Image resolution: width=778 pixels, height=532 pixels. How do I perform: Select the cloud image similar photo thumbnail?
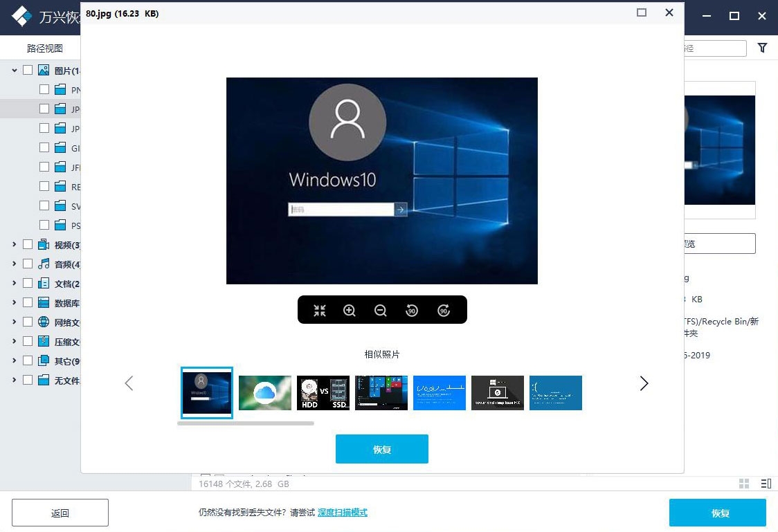(x=265, y=392)
